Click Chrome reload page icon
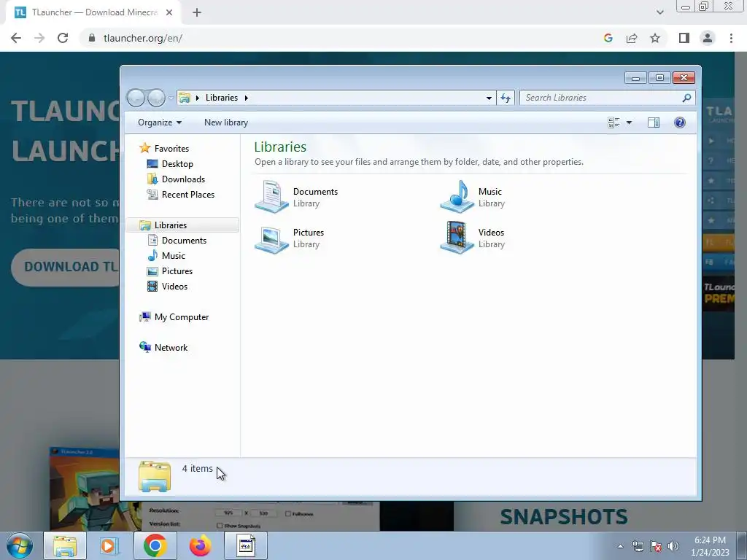747x560 pixels. [x=63, y=38]
